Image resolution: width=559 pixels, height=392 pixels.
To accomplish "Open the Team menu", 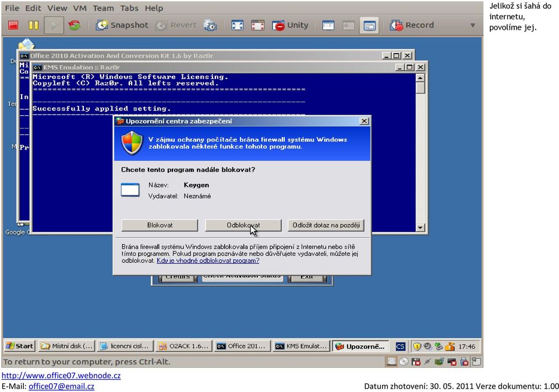I will point(103,8).
